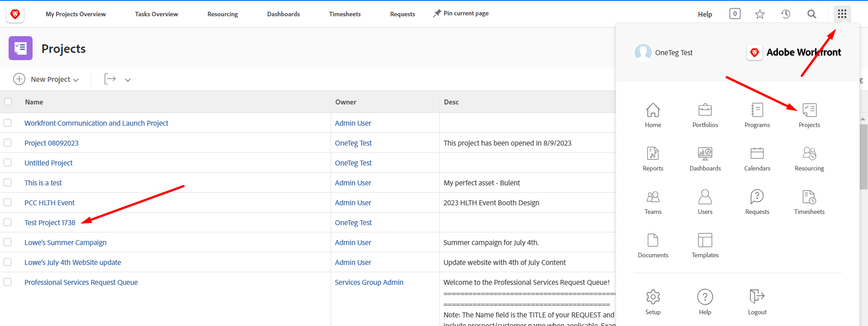This screenshot has width=868, height=326.
Task: Open the Calendars icon
Action: pos(757,154)
